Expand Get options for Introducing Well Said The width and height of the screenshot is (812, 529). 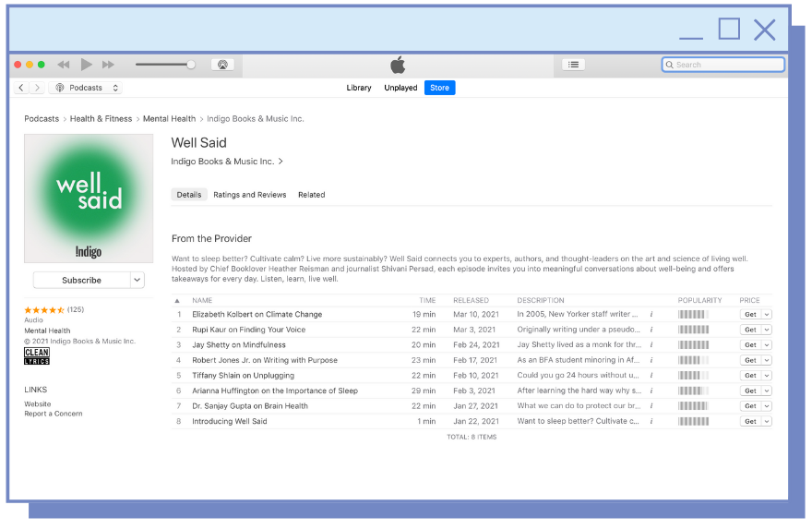pos(767,421)
